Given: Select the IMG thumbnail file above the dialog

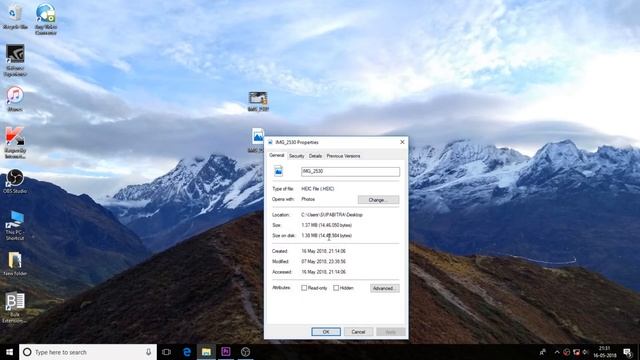Looking at the screenshot, I should tap(258, 101).
